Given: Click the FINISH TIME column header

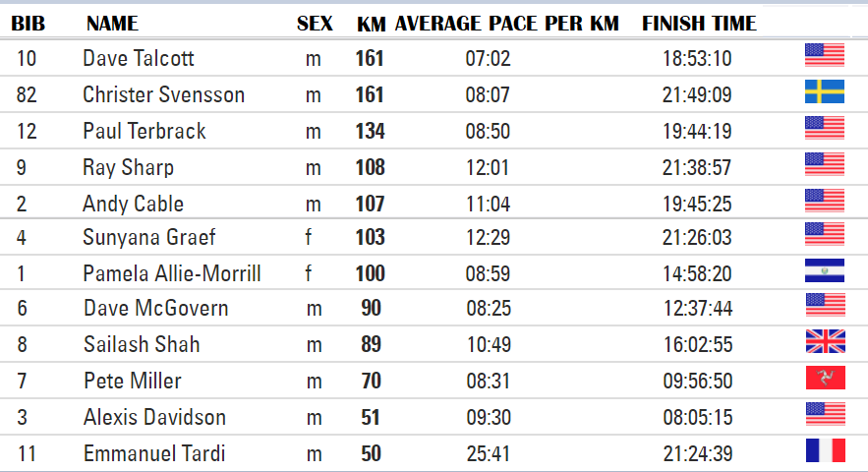Looking at the screenshot, I should coord(699,24).
